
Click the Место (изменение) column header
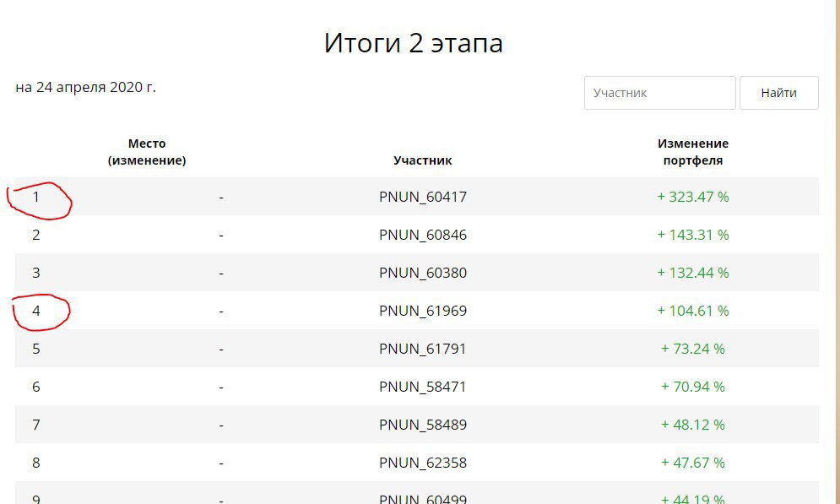coord(147,152)
